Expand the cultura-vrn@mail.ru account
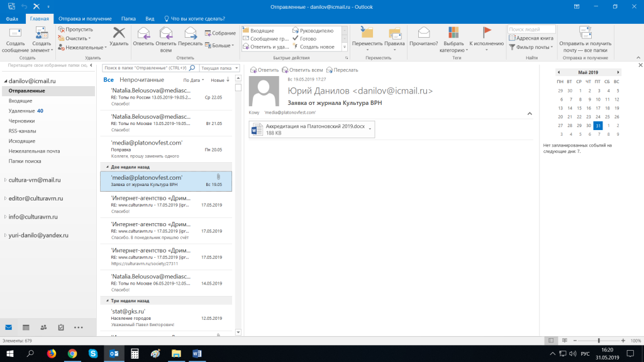 [x=5, y=180]
